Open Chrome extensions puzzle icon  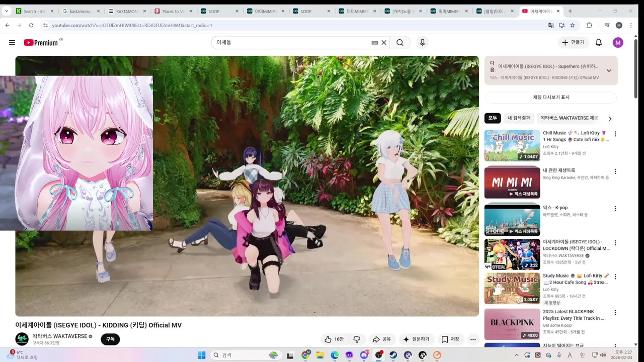click(589, 25)
